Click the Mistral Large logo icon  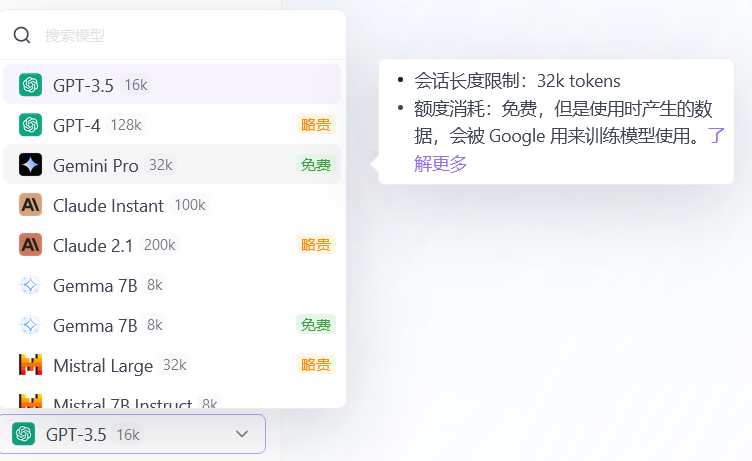(30, 365)
